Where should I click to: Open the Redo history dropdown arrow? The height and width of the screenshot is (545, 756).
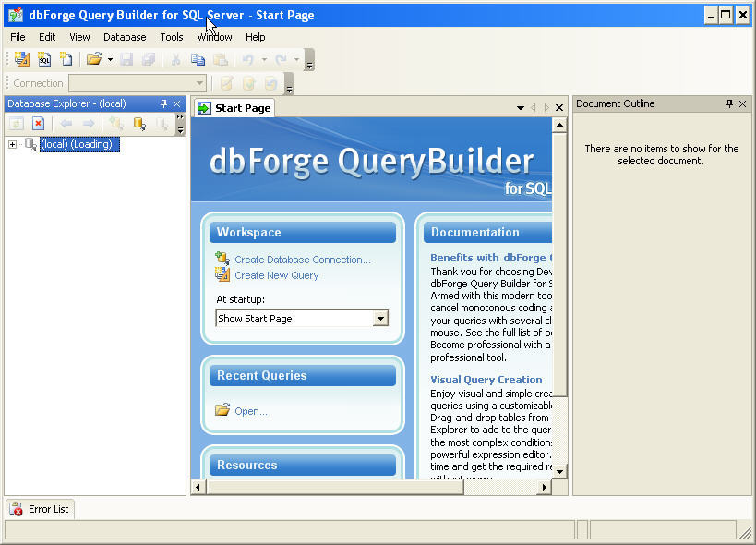[x=297, y=60]
